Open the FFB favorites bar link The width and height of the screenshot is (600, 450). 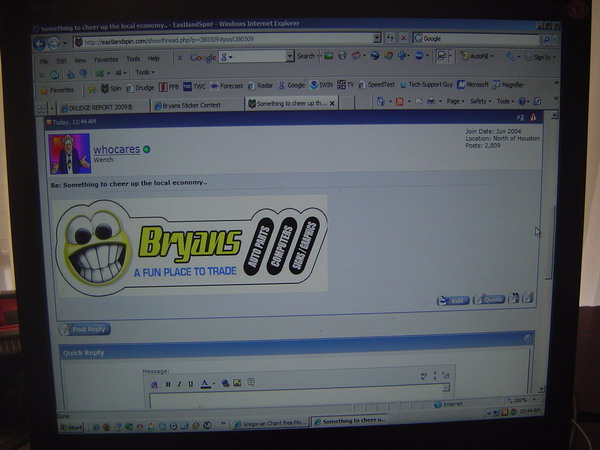pyautogui.click(x=169, y=87)
